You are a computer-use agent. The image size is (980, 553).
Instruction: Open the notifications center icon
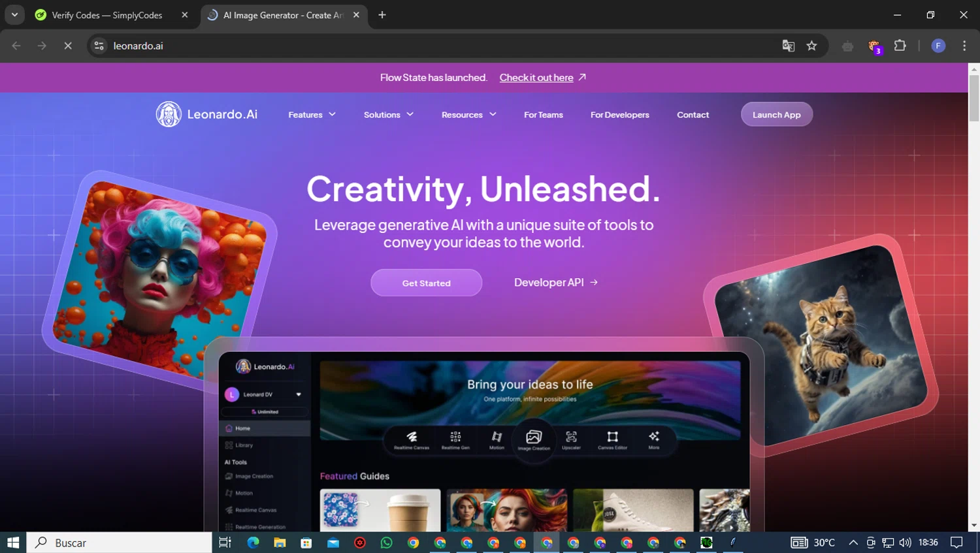point(956,543)
